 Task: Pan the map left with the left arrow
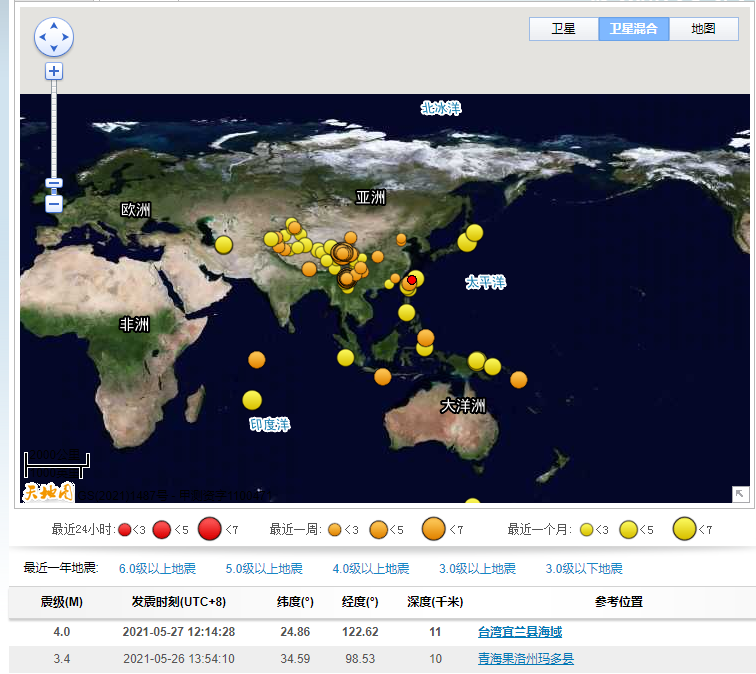point(42,37)
